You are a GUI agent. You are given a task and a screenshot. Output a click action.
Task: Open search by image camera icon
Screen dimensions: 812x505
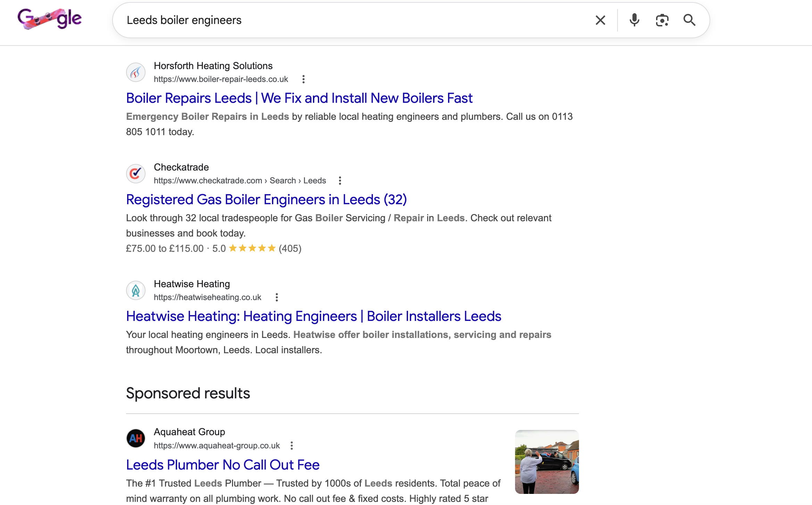(662, 20)
